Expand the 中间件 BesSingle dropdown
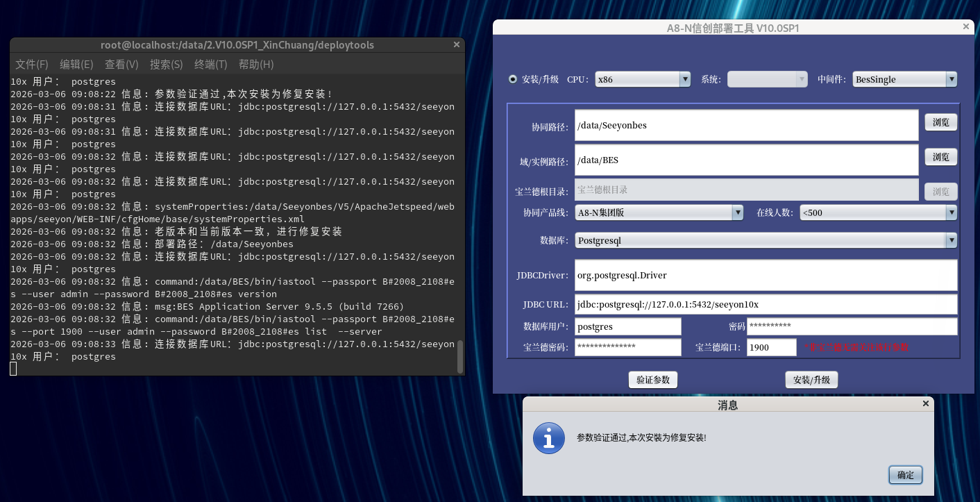Image resolution: width=980 pixels, height=502 pixels. click(905, 79)
